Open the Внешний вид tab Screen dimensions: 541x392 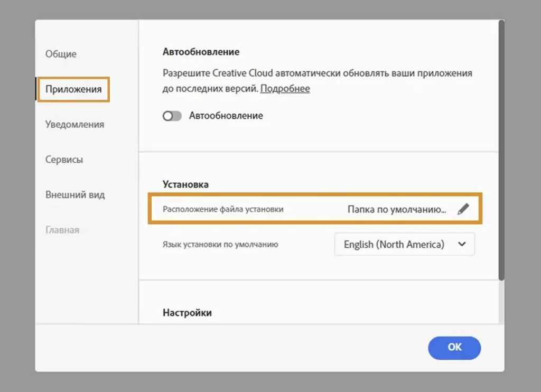[x=75, y=194]
